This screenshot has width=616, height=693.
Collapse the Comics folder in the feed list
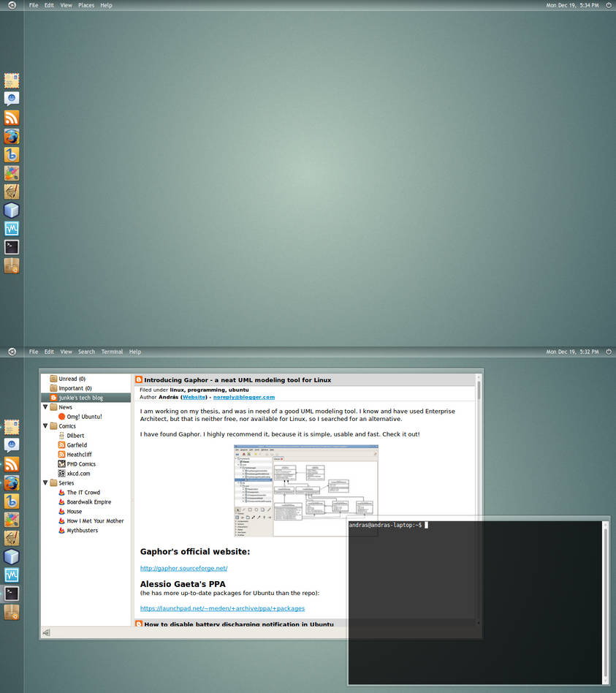[45, 425]
